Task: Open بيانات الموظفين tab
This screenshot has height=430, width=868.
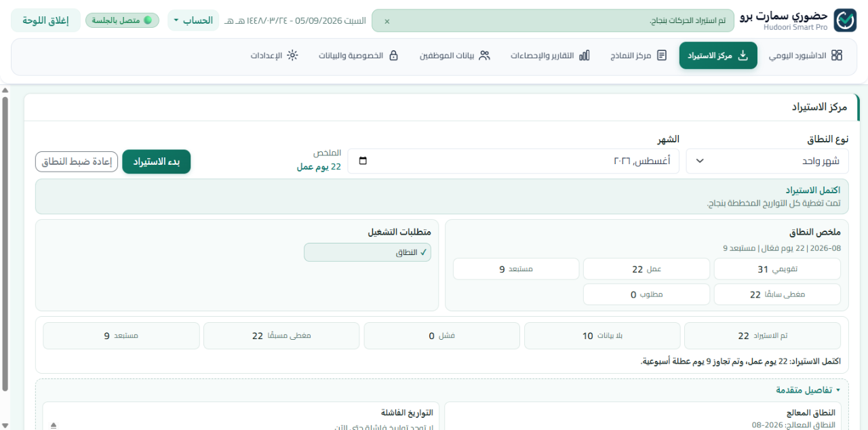Action: point(455,56)
